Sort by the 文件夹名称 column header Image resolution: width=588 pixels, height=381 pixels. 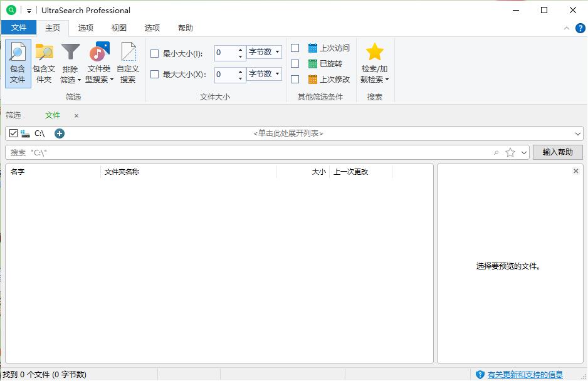188,172
